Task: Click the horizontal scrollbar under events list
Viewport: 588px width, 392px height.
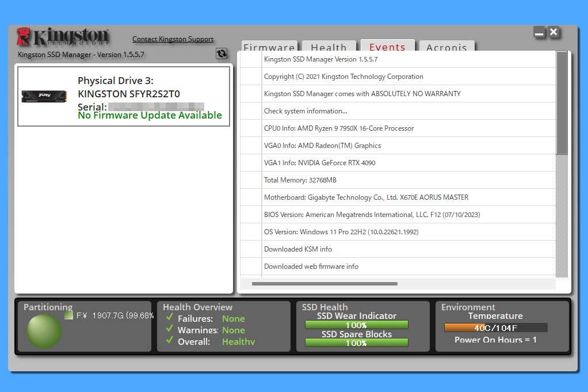Action: pos(324,284)
